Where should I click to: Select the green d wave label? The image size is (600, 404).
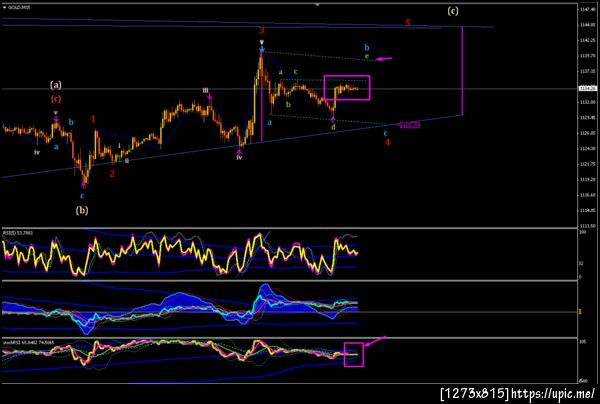333,127
